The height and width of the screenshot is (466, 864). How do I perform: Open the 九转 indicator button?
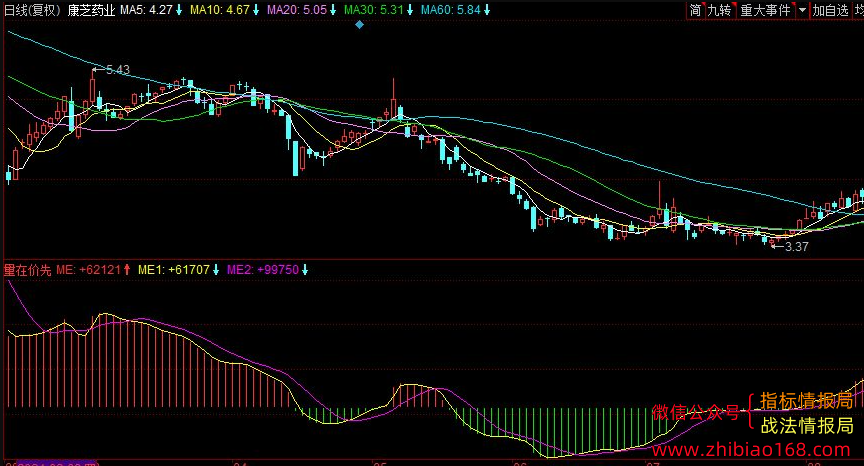tap(720, 10)
